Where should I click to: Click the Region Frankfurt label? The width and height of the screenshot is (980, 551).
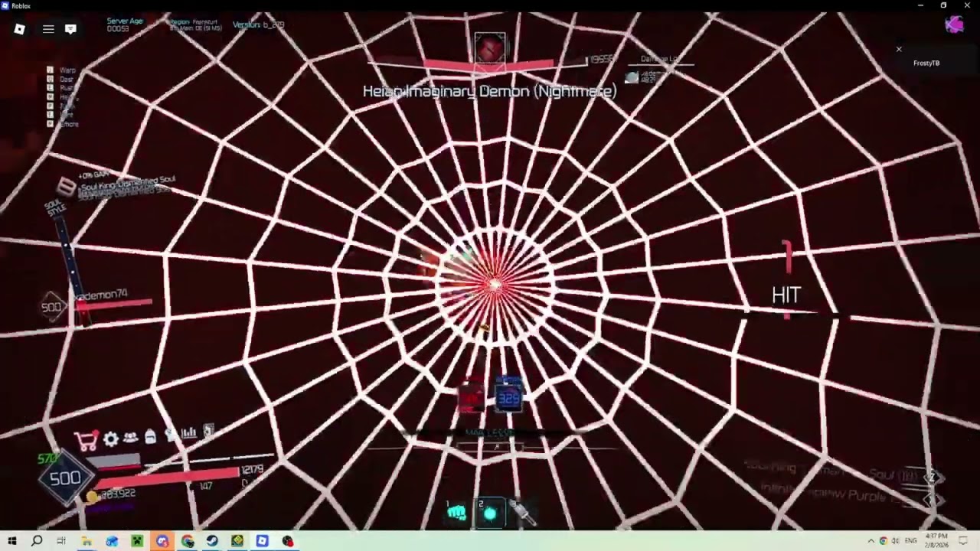pos(195,24)
